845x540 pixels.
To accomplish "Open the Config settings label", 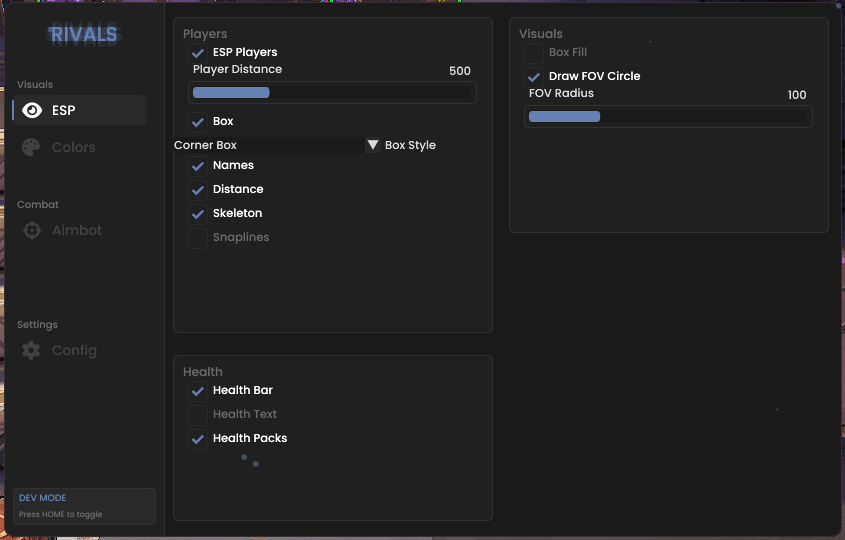I will point(74,350).
